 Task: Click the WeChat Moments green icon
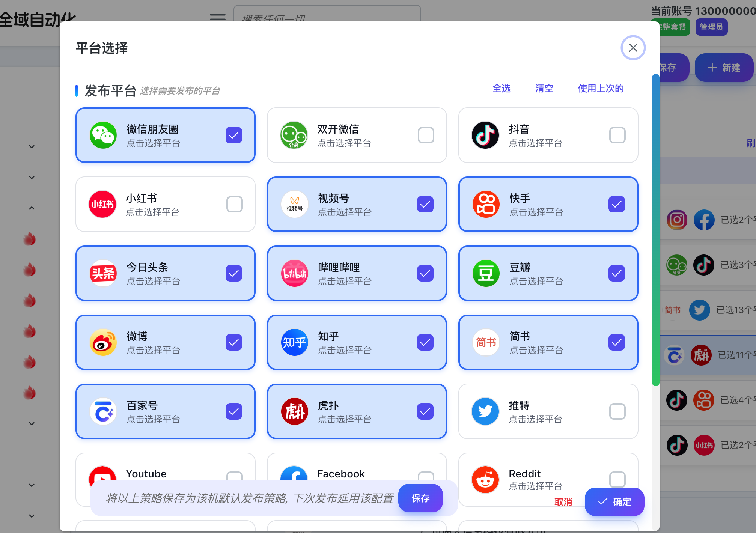tap(103, 135)
